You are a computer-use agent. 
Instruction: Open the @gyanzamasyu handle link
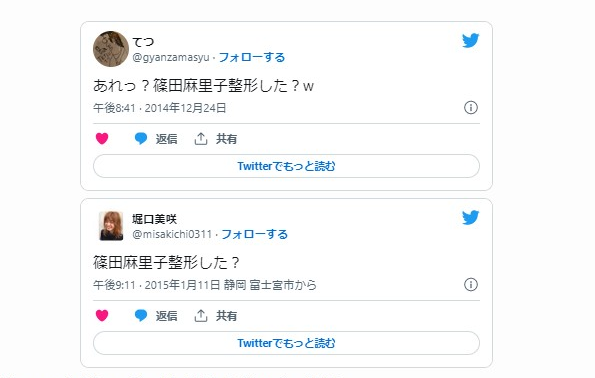tap(171, 57)
